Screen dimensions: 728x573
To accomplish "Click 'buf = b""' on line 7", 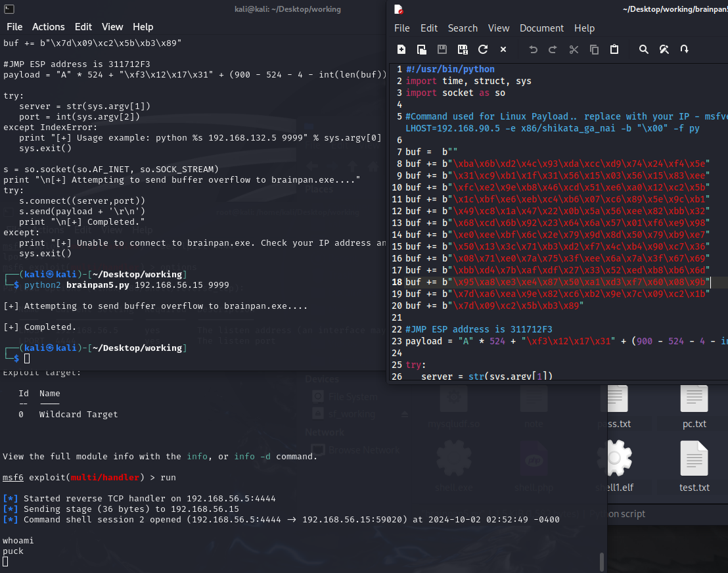I will click(x=431, y=152).
